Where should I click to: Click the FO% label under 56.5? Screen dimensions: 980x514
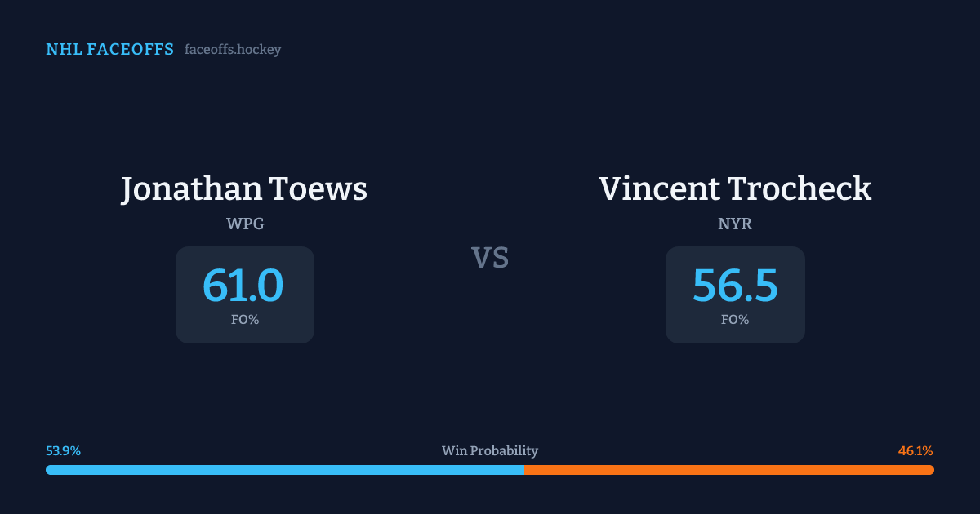tap(735, 320)
